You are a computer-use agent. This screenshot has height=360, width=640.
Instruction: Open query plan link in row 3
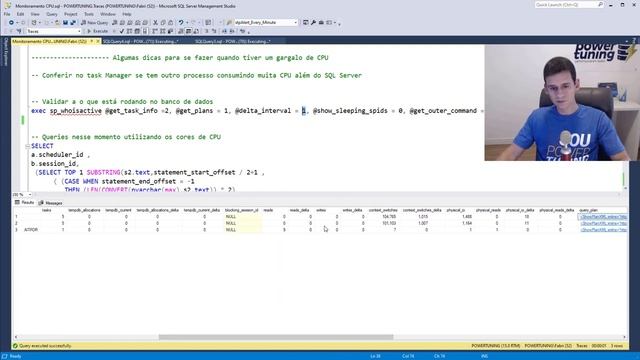(x=603, y=230)
